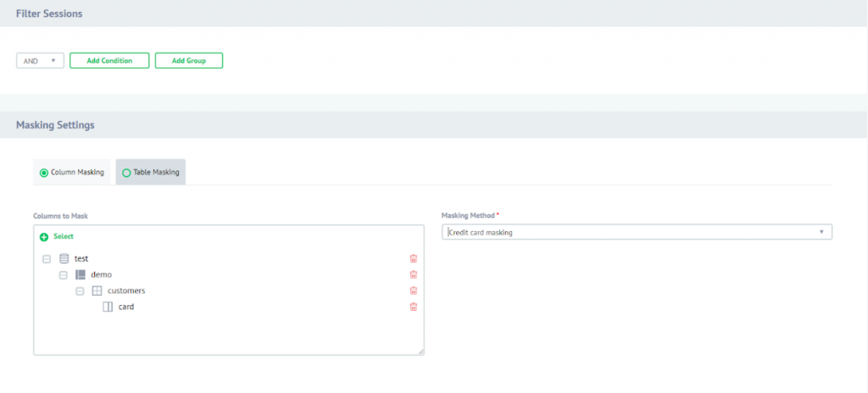
Task: Select the card column label in tree
Action: pos(126,307)
